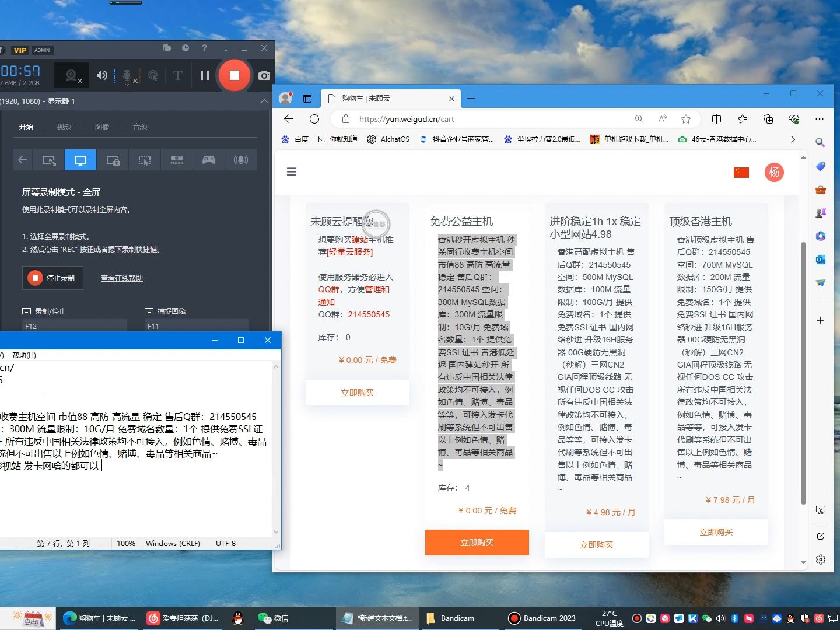Click the text overlay (T) tool in Bandicam

177,75
